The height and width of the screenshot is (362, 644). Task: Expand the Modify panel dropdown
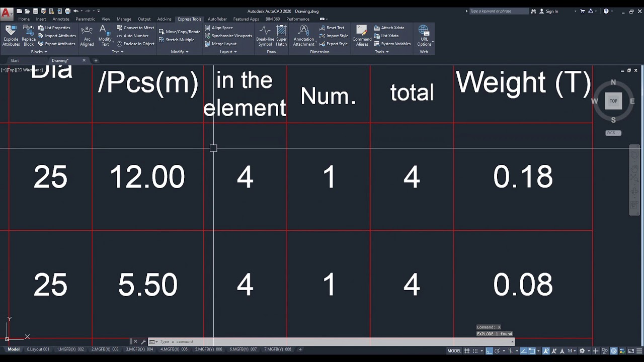click(x=180, y=52)
